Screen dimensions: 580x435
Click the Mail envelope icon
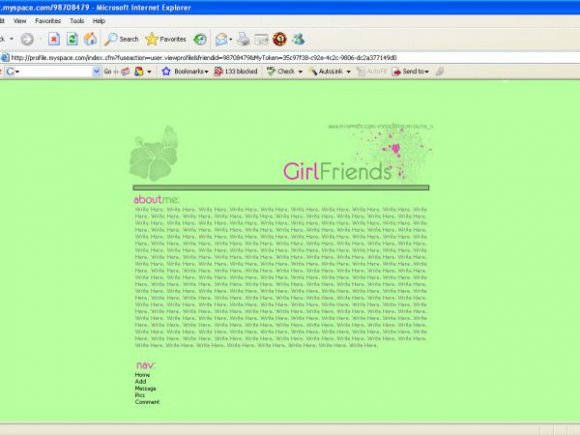pos(221,39)
